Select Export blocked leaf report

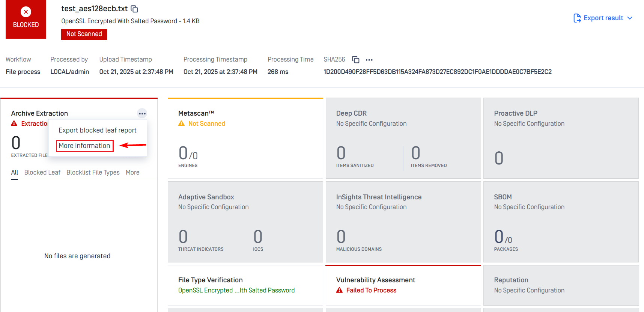(98, 130)
